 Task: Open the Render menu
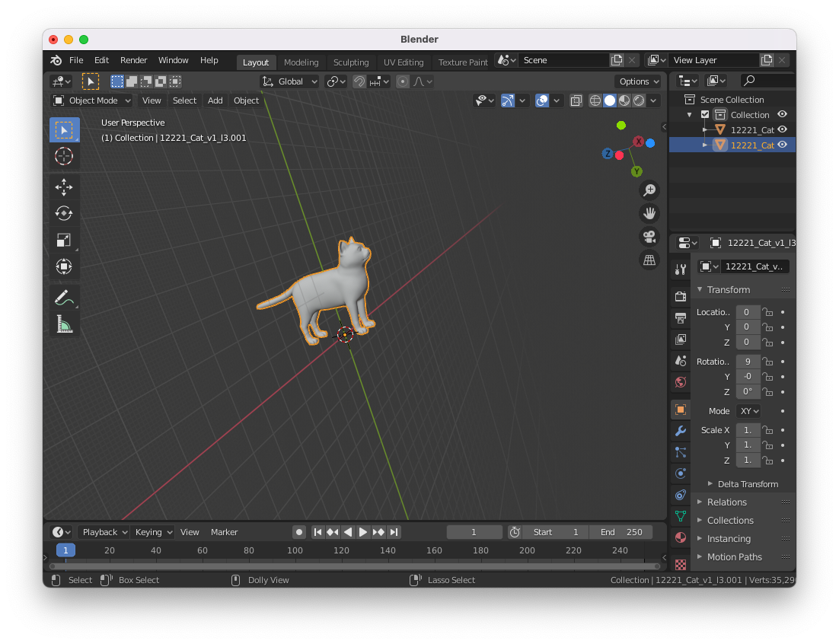pos(134,60)
